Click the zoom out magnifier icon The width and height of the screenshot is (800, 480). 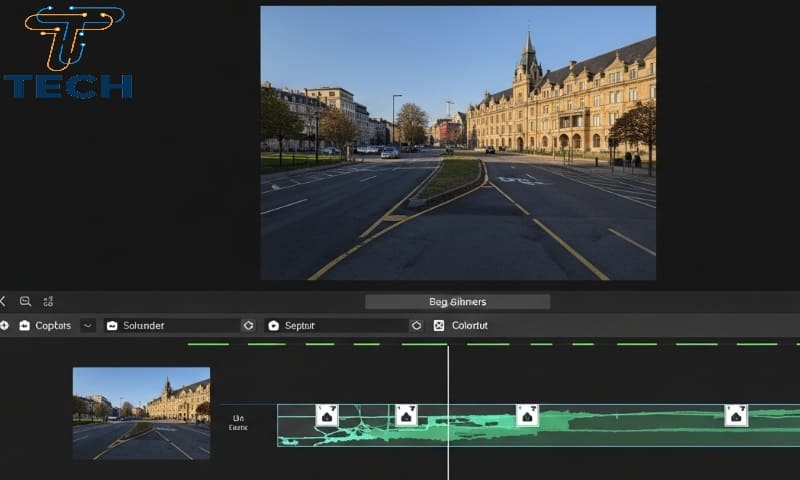[25, 301]
